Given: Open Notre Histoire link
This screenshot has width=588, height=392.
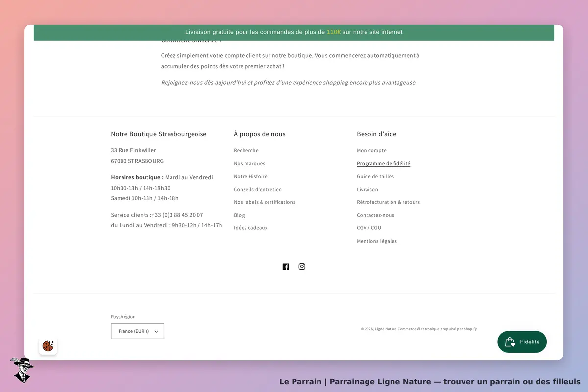Looking at the screenshot, I should tap(250, 176).
